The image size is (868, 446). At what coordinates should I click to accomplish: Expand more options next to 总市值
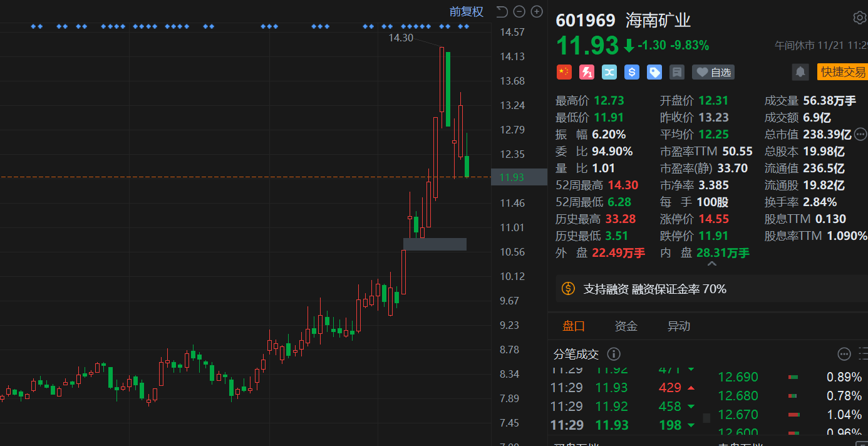point(860,133)
